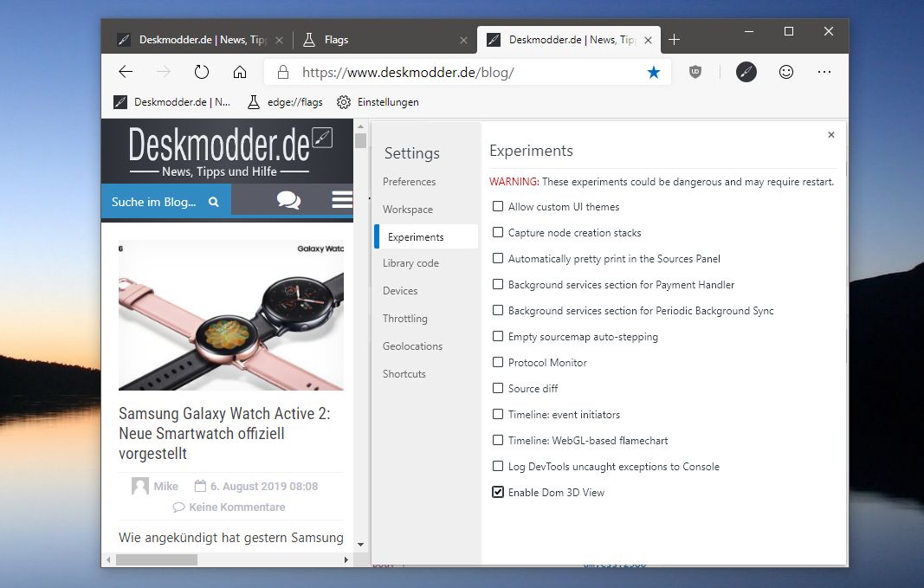Open the Deskmodder.de bookmark in favorites bar

coord(171,102)
